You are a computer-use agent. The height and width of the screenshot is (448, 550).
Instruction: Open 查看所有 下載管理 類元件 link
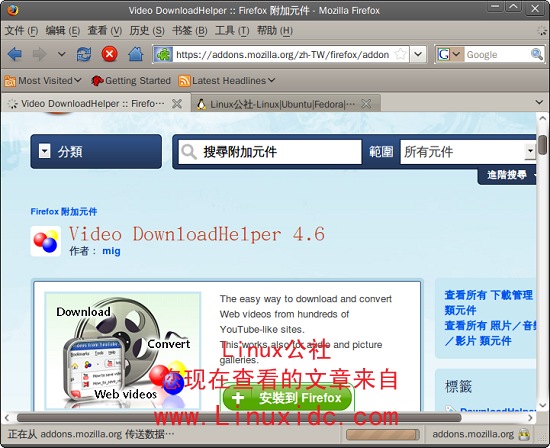[x=489, y=302]
